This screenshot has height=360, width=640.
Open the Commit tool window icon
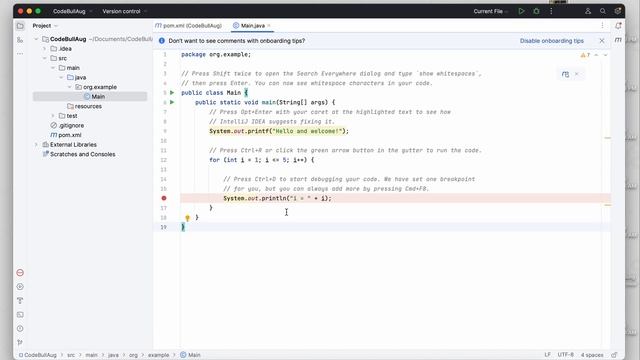tap(20, 40)
